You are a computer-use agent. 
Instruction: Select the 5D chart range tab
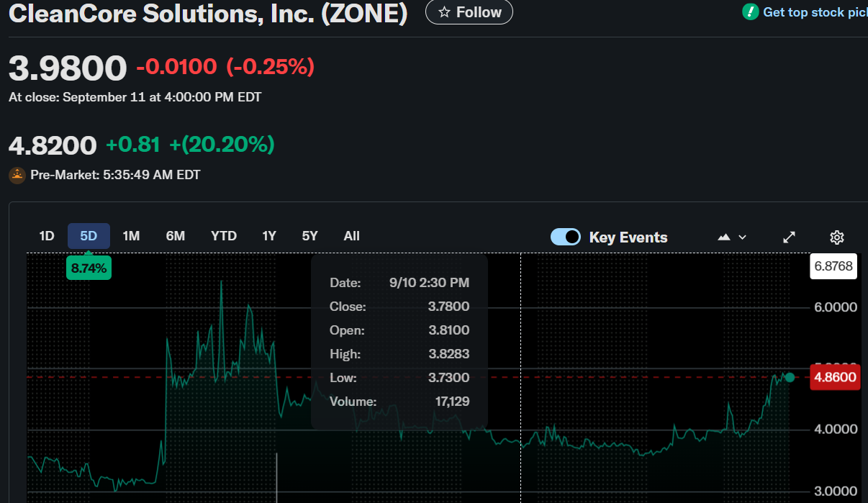89,236
